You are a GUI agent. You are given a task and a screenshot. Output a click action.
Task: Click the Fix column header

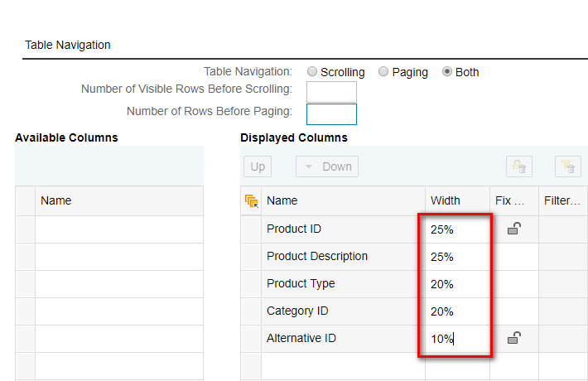(x=509, y=200)
